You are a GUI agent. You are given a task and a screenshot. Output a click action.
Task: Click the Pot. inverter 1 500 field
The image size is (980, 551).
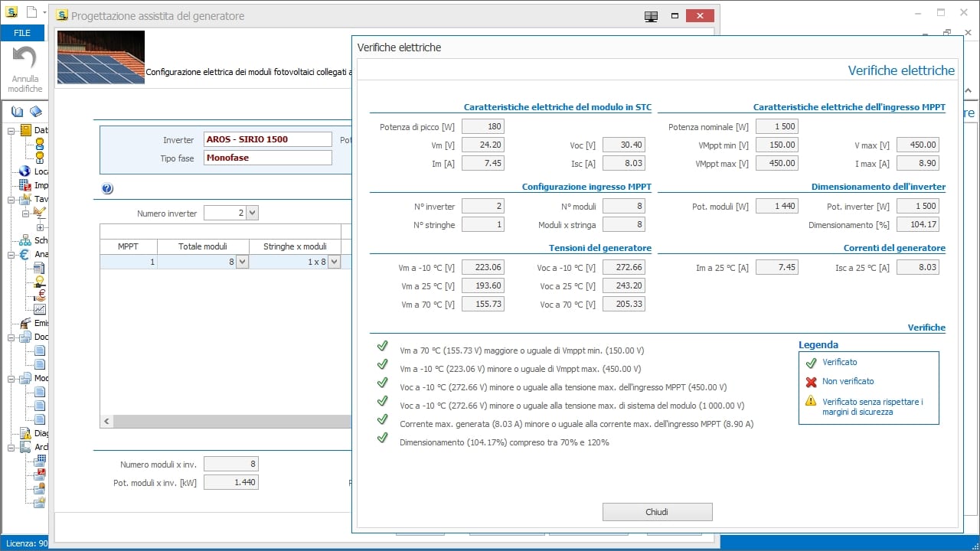coord(918,207)
